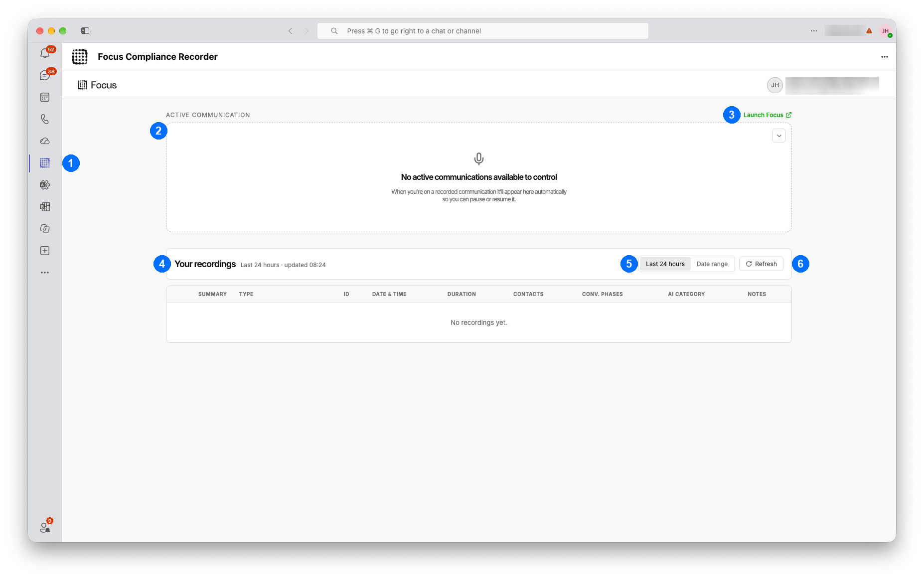Click 'No active communications available to control'
Screen dimensions: 924x579
click(479, 177)
